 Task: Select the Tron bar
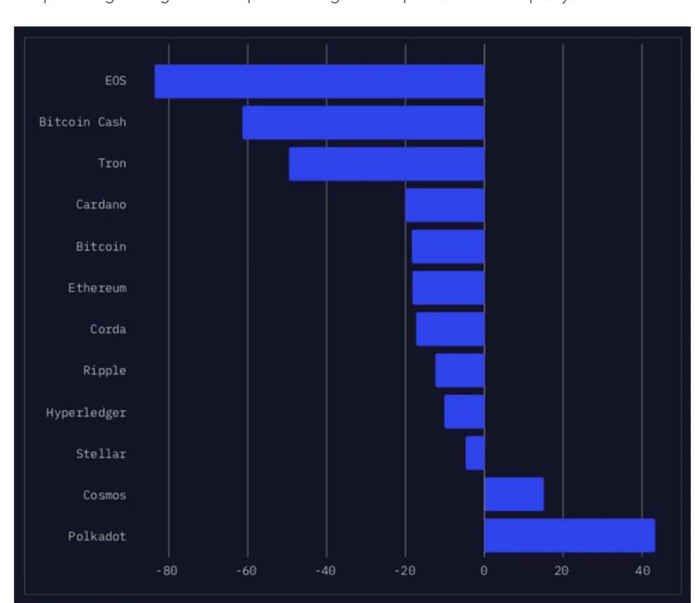pos(386,164)
